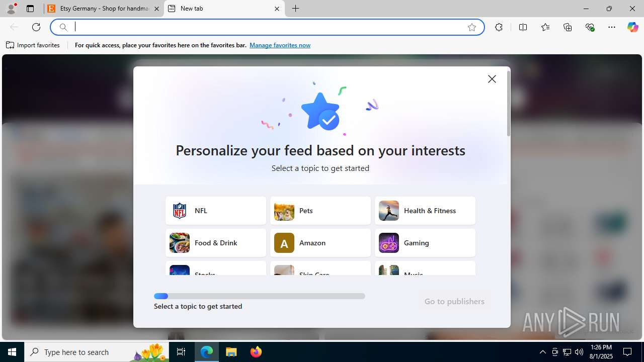
Task: Switch to the Etsy Germany tab
Action: [104, 9]
